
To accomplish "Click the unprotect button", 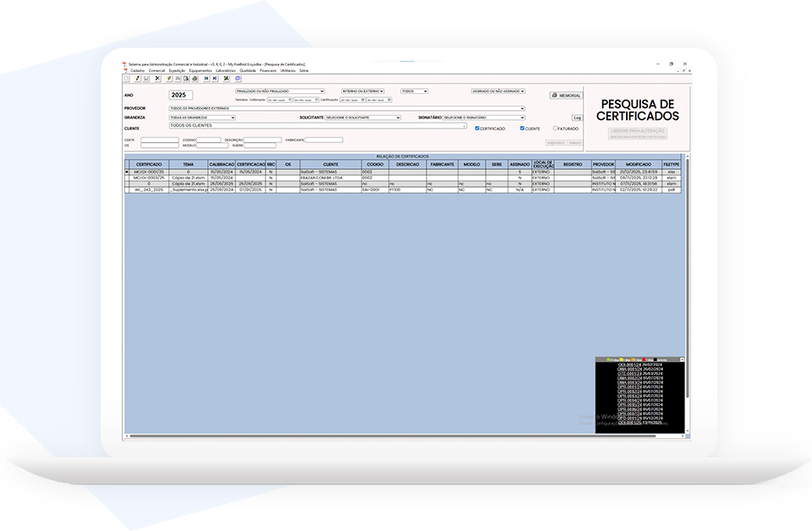I will (x=556, y=143).
